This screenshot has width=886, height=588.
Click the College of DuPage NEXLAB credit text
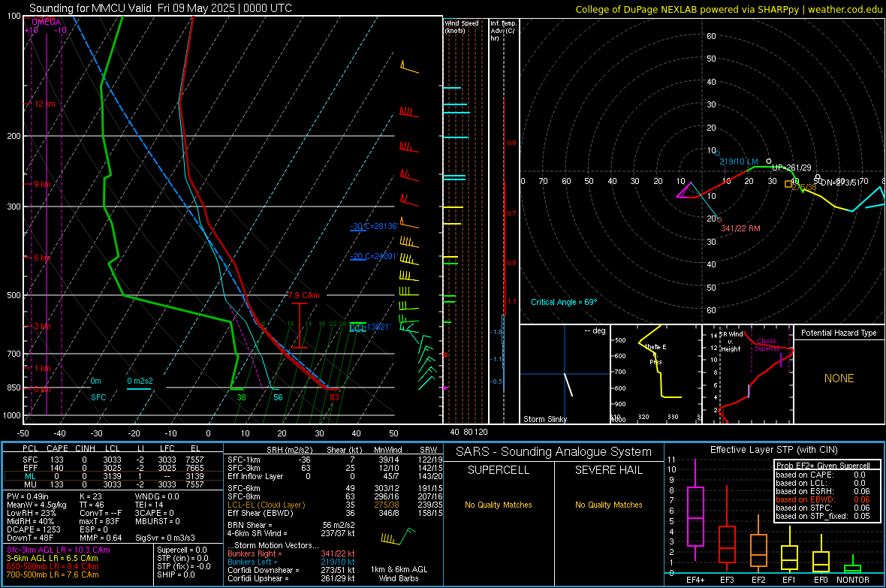coord(729,9)
